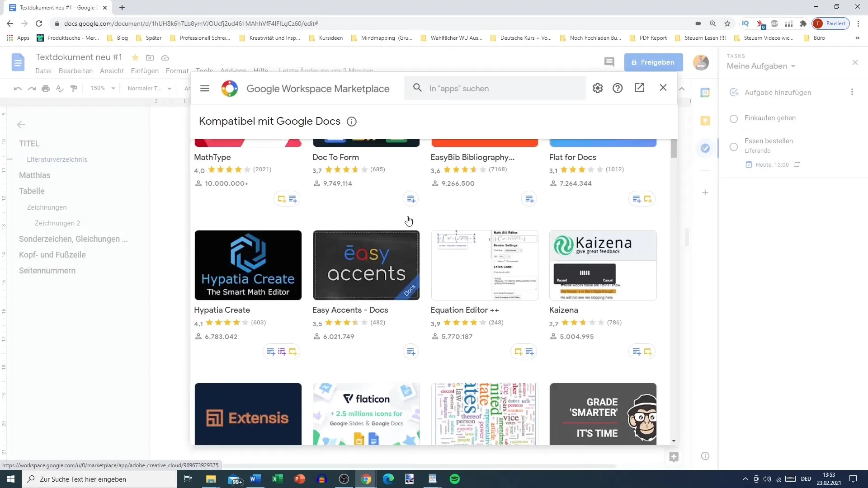
Task: Jump to Seitennummern in outline
Action: pyautogui.click(x=47, y=271)
